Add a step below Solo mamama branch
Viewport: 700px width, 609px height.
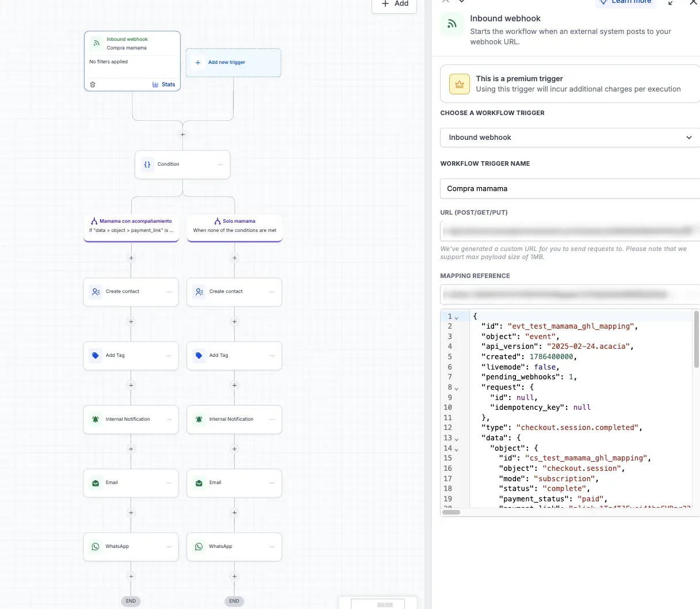click(x=235, y=258)
